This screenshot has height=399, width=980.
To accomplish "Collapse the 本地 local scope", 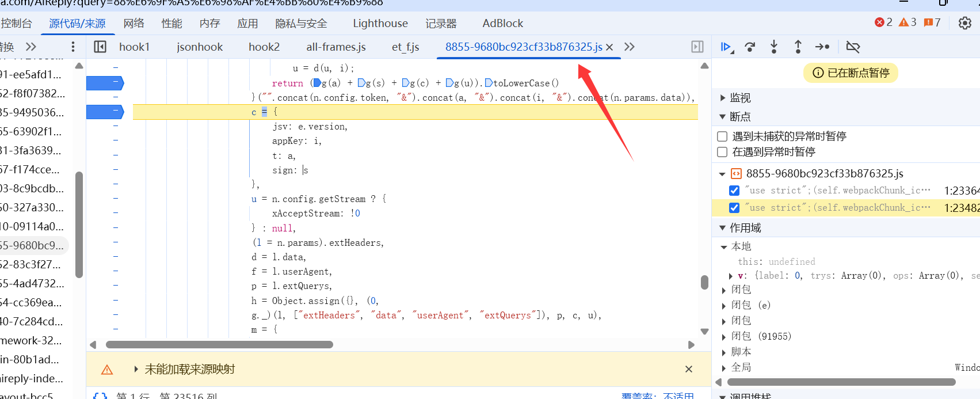I will (x=724, y=247).
